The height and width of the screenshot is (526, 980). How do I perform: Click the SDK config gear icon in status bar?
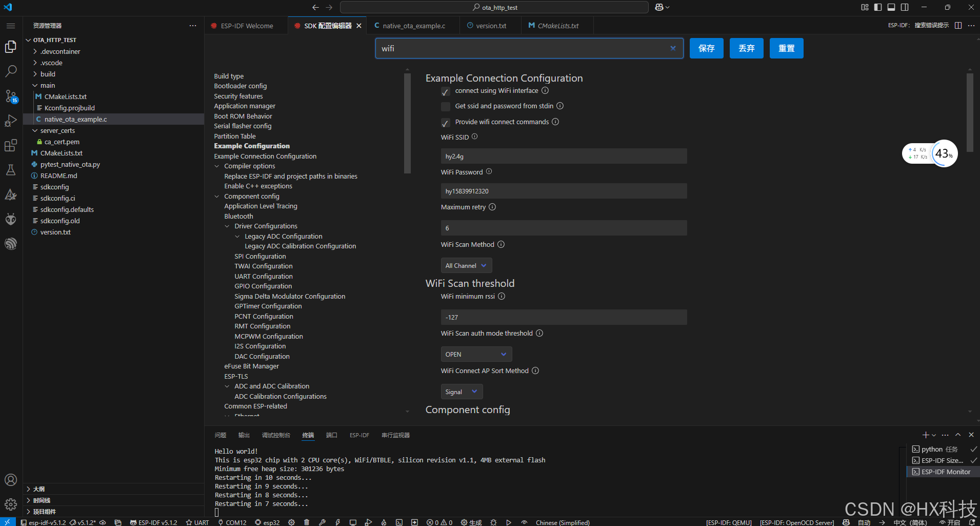[291, 522]
